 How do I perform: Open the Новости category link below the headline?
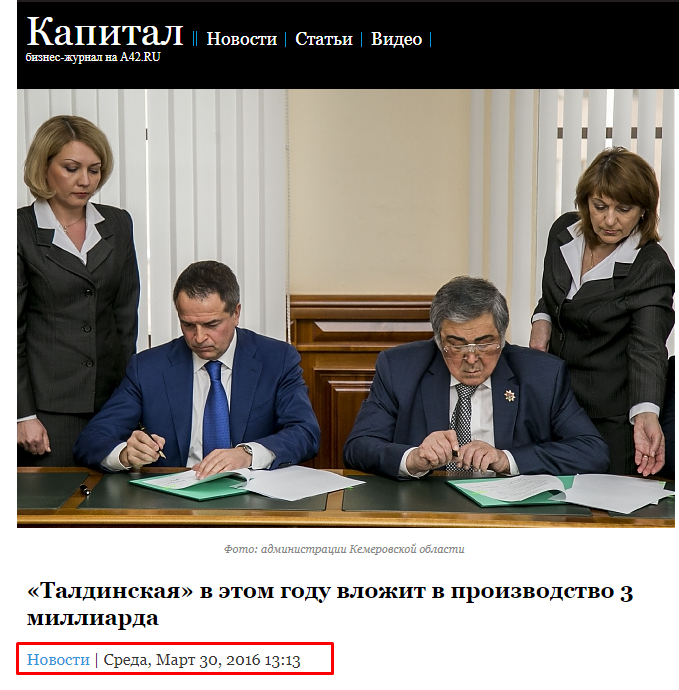click(x=58, y=659)
